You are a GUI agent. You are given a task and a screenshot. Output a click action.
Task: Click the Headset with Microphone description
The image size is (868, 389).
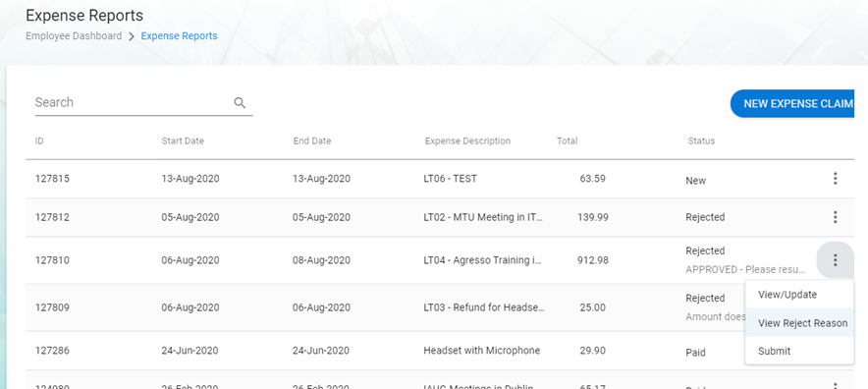pos(481,351)
